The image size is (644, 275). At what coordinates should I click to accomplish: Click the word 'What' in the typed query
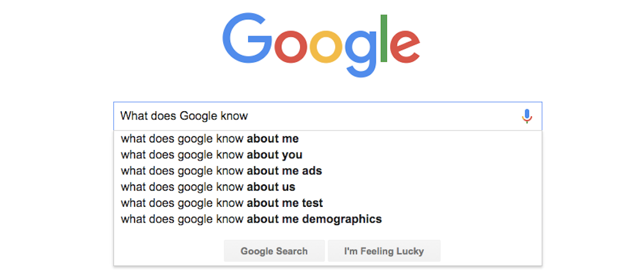tap(133, 116)
